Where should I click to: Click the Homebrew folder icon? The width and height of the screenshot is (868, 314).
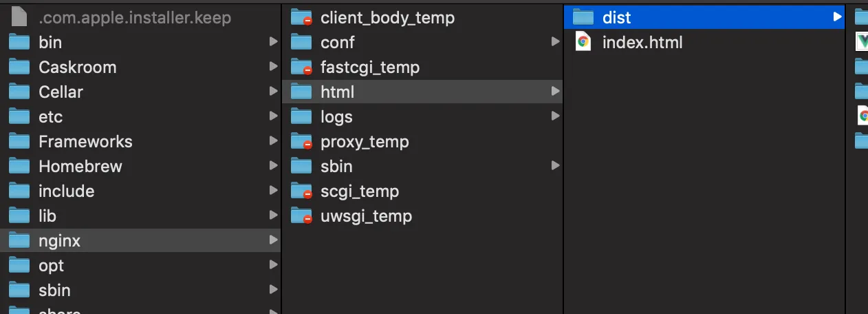click(x=19, y=166)
